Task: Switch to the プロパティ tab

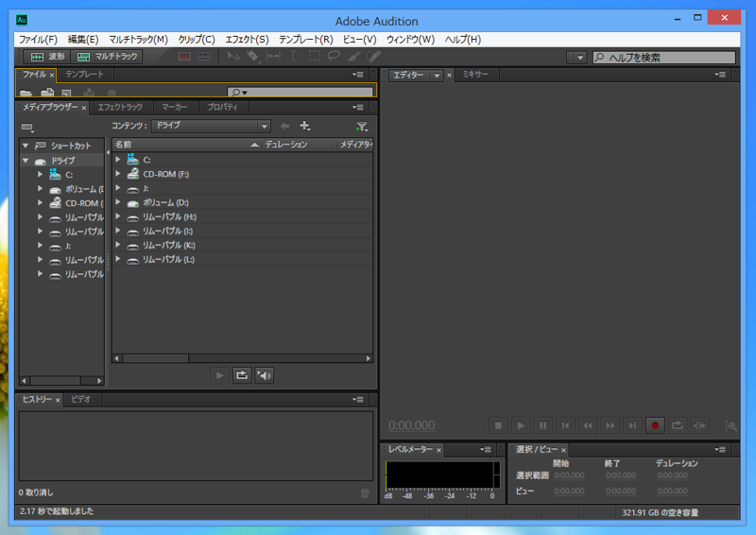Action: (x=222, y=107)
